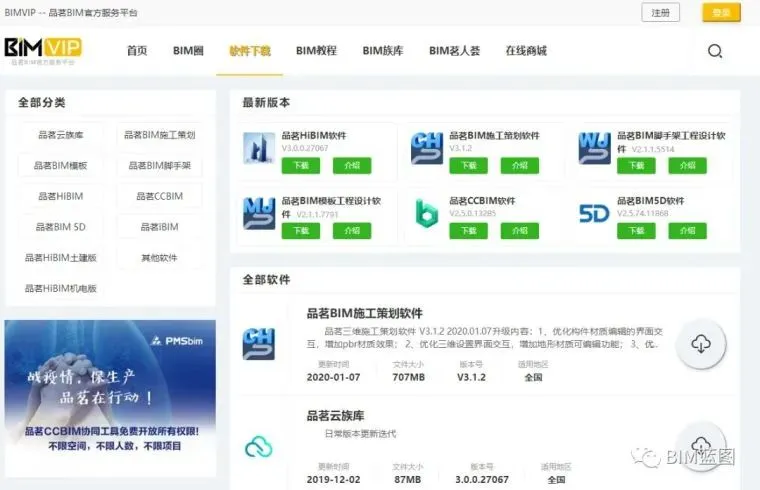This screenshot has height=490, width=760.
Task: Click the WJ 脚手架工程设计软件 icon
Action: tap(594, 148)
